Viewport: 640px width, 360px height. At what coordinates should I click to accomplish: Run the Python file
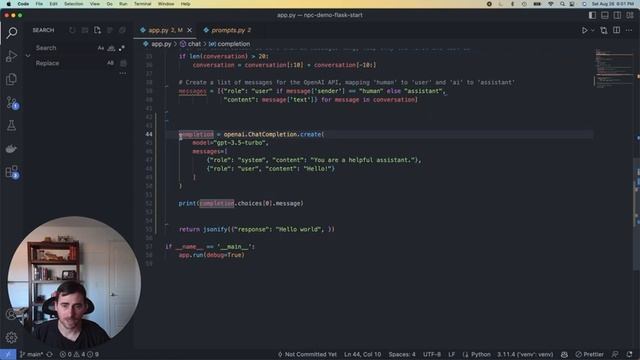pos(584,30)
